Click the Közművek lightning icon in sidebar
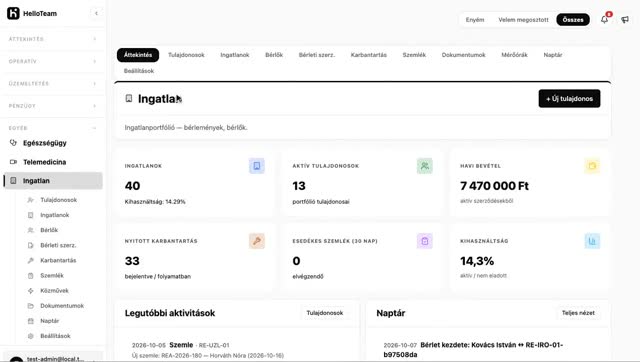This screenshot has height=362, width=640. [x=31, y=291]
